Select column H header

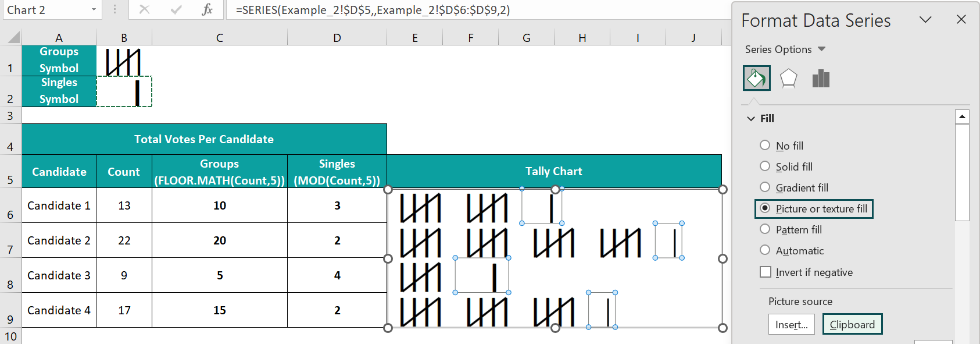[582, 38]
